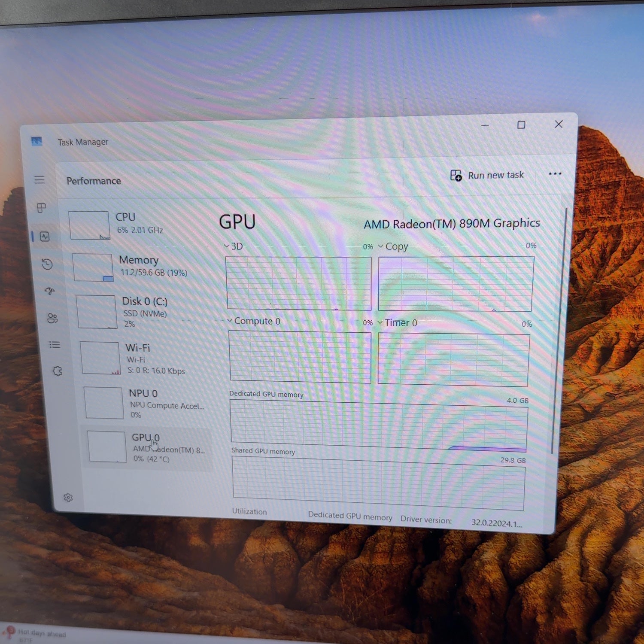This screenshot has width=644, height=644.
Task: Click the Memory mini graph thumbnail
Action: [x=93, y=267]
